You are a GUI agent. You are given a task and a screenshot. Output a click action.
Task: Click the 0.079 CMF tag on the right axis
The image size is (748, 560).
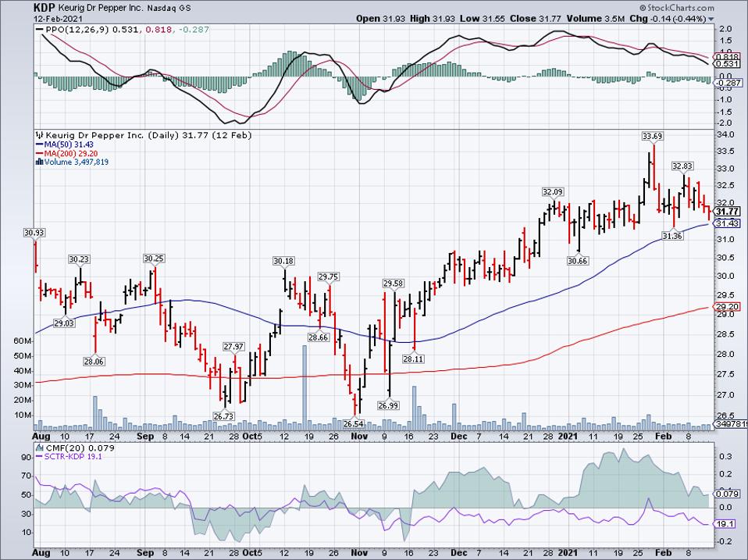[x=728, y=494]
